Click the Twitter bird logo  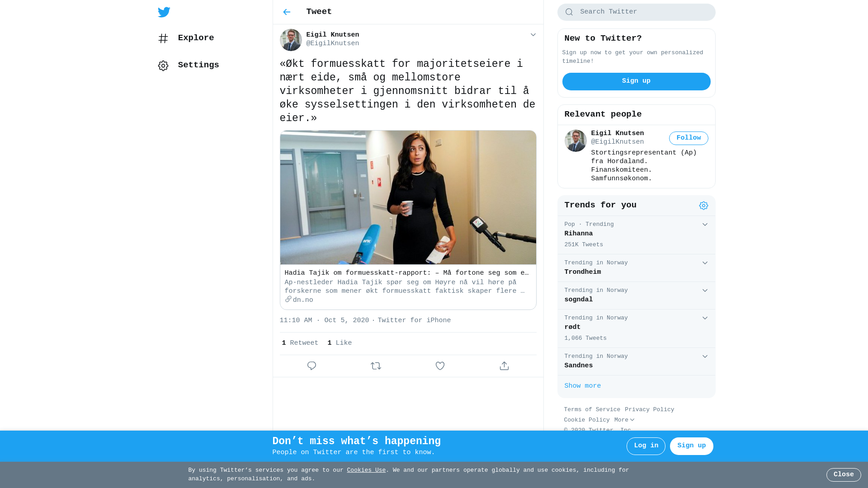[164, 12]
